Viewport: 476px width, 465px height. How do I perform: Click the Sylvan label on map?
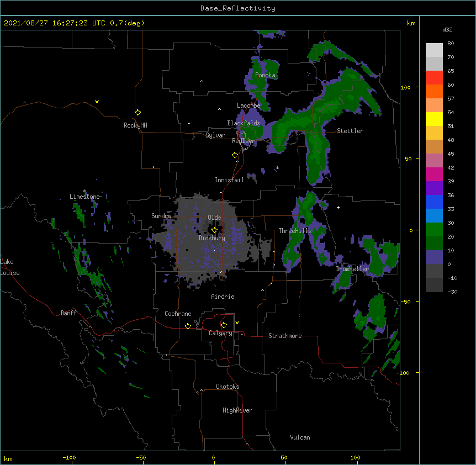pos(215,135)
